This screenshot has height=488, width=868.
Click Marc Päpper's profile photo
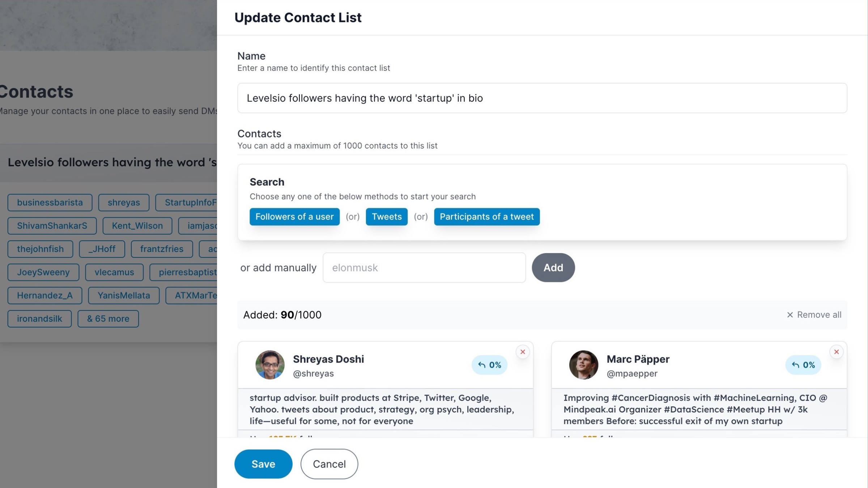[x=583, y=365]
